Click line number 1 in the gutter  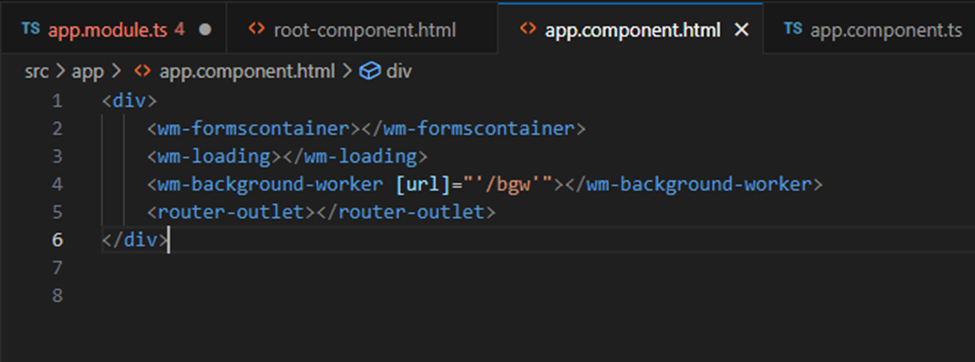pos(57,101)
